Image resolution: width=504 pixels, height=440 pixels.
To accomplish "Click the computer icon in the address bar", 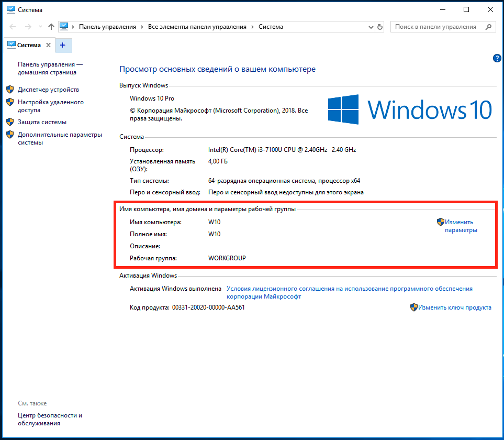I will [x=64, y=26].
